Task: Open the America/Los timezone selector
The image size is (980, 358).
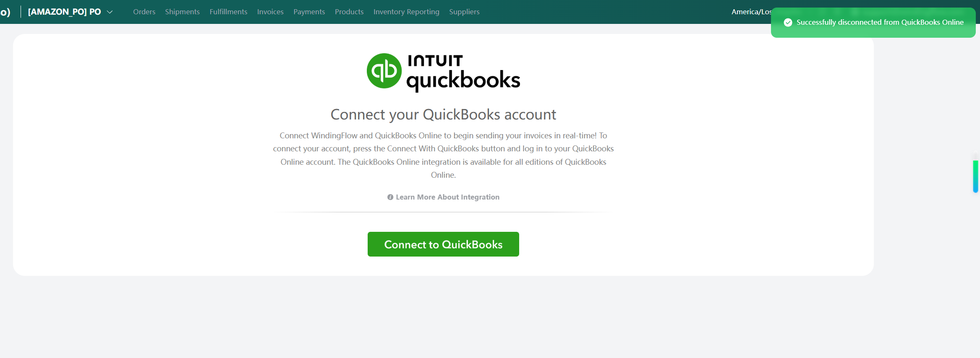Action: pyautogui.click(x=751, y=12)
